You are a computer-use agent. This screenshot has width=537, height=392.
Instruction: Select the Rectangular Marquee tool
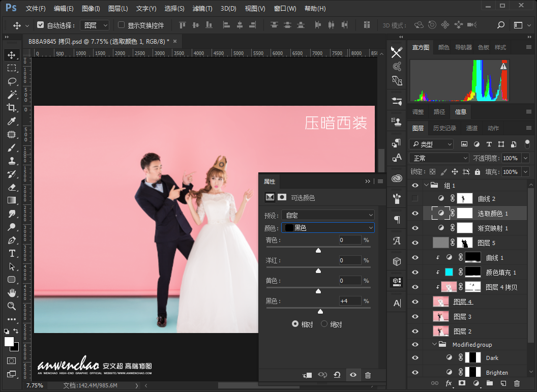point(12,68)
